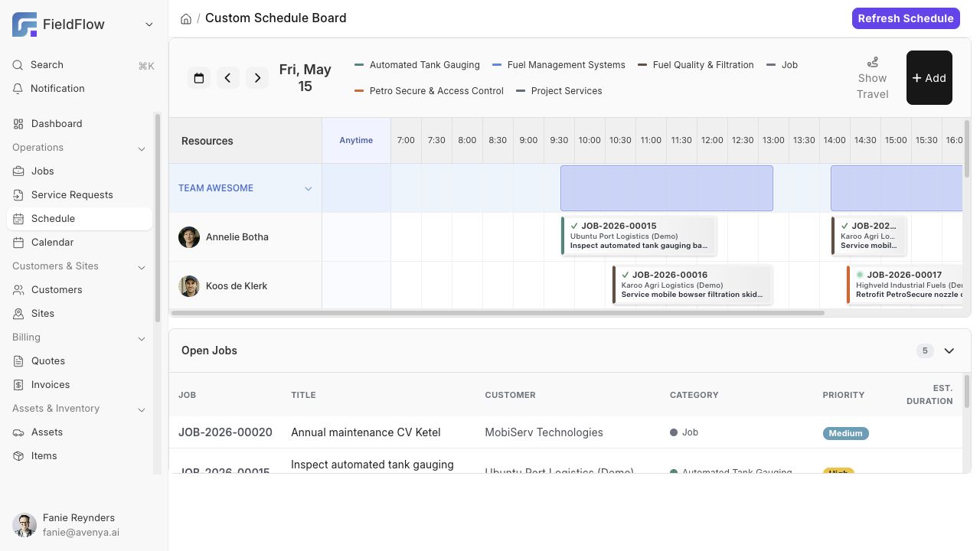Toggle Automated Tank Gauging legend filter
Screen dimensions: 980x551
coord(417,65)
